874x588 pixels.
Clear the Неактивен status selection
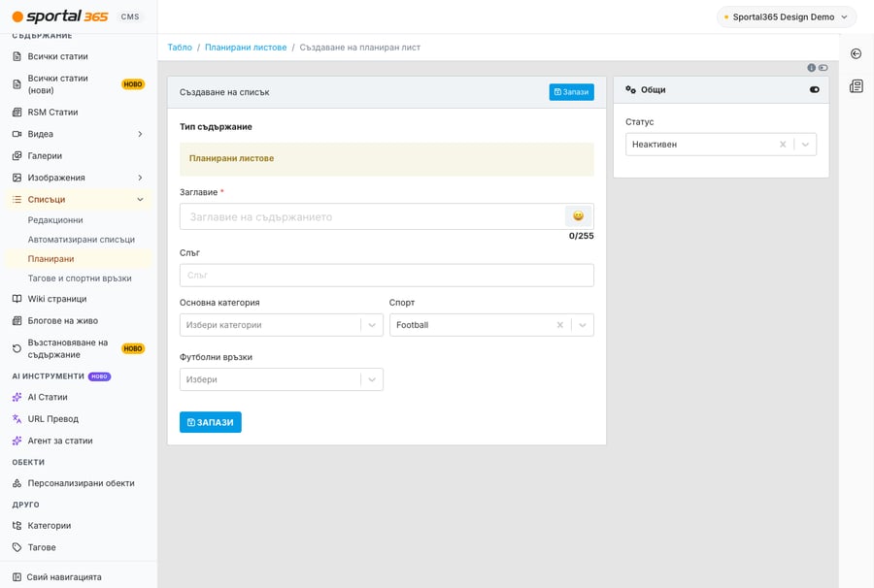click(783, 145)
